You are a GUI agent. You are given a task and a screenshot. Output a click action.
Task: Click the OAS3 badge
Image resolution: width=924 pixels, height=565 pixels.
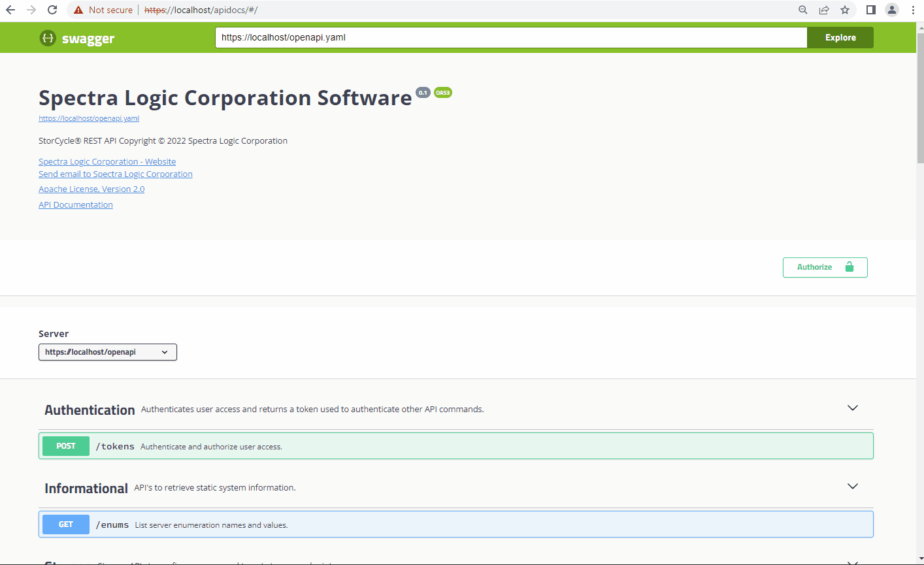coord(443,93)
